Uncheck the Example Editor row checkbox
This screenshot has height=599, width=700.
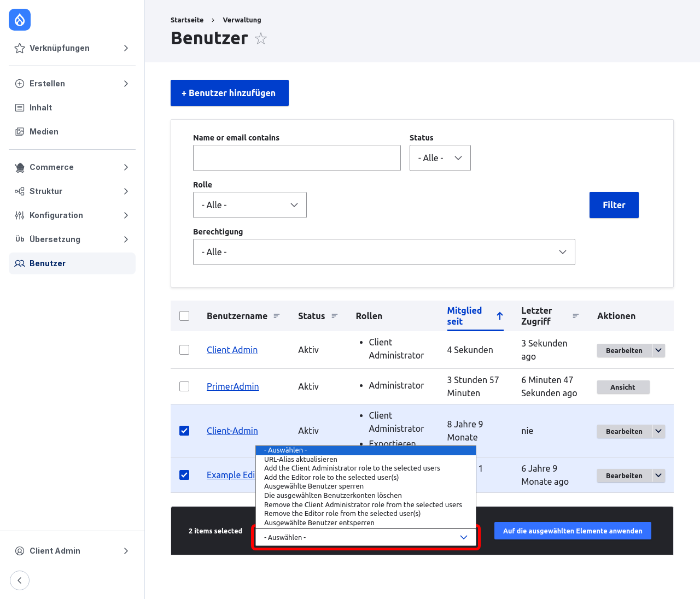(184, 475)
